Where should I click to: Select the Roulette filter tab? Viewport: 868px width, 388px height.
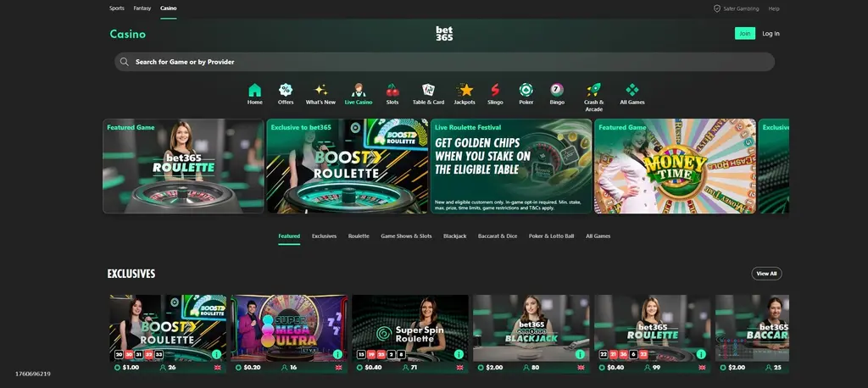(x=359, y=236)
